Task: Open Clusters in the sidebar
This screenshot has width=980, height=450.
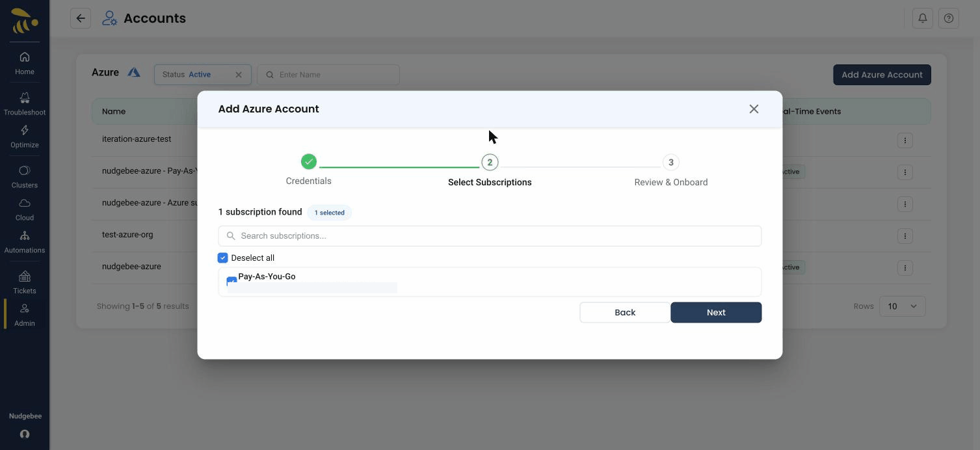Action: [x=25, y=177]
